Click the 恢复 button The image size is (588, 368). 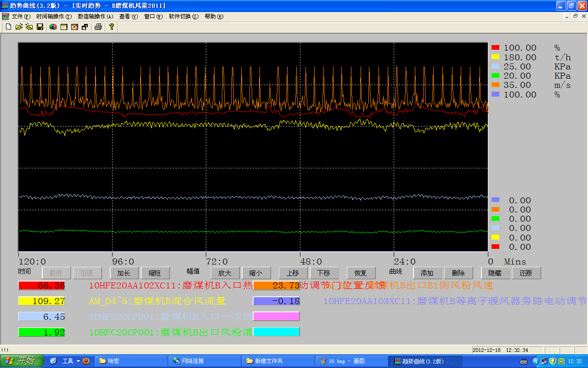[361, 273]
